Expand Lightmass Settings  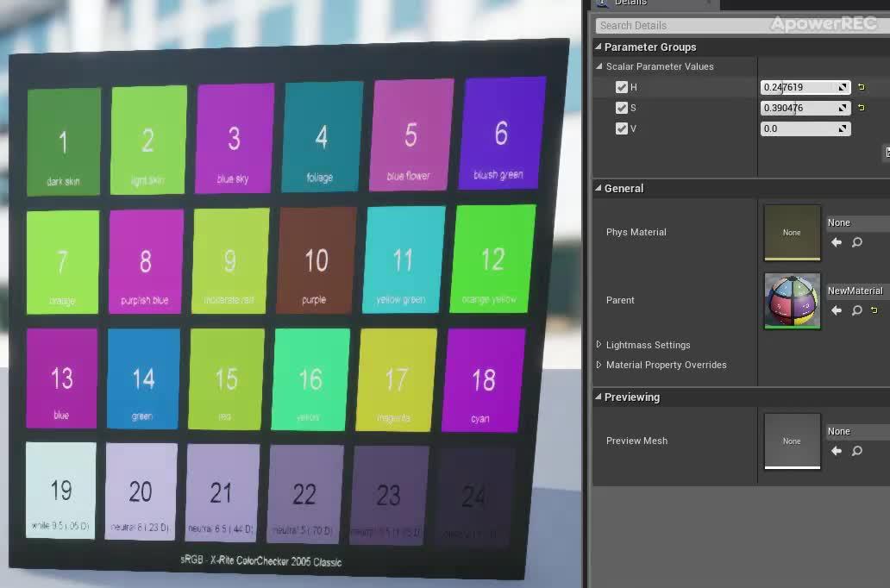coord(599,345)
